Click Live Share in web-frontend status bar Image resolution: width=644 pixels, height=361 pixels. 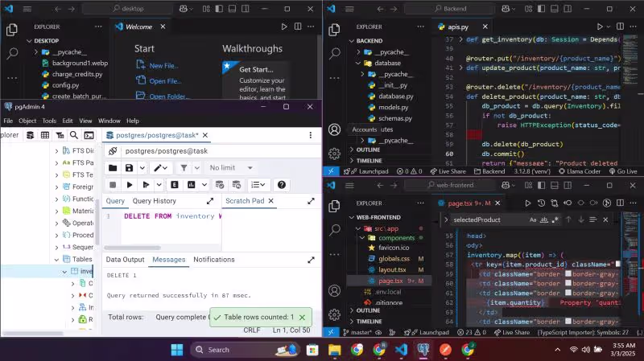coord(512,332)
